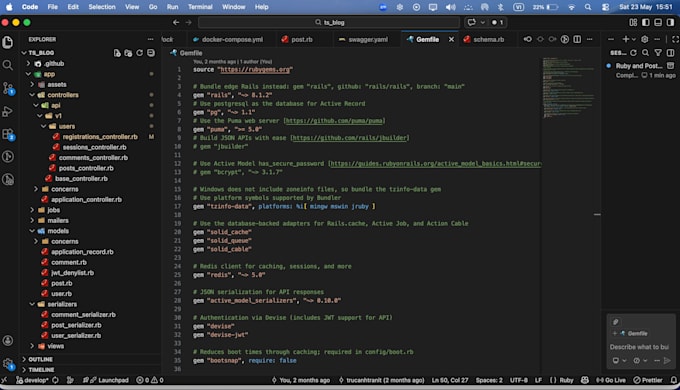Click New Folder icon in explorer header
The image size is (680, 390).
pos(128,52)
